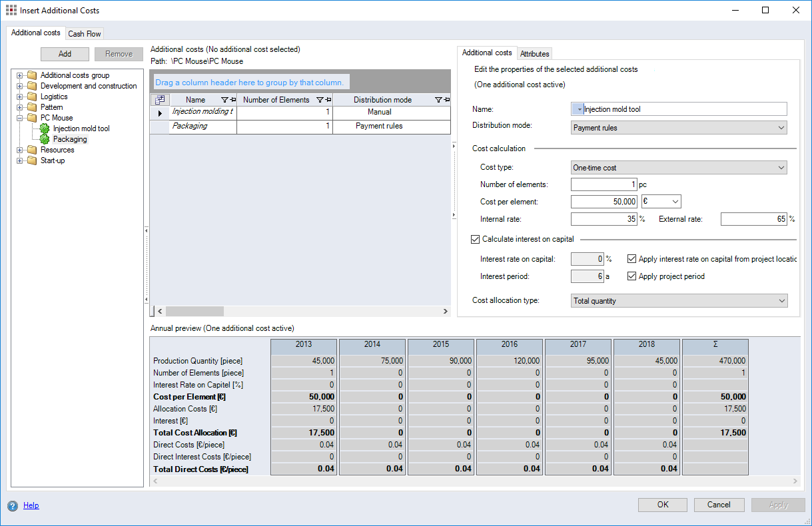Click the blue Help question mark icon
This screenshot has width=812, height=526.
13,505
